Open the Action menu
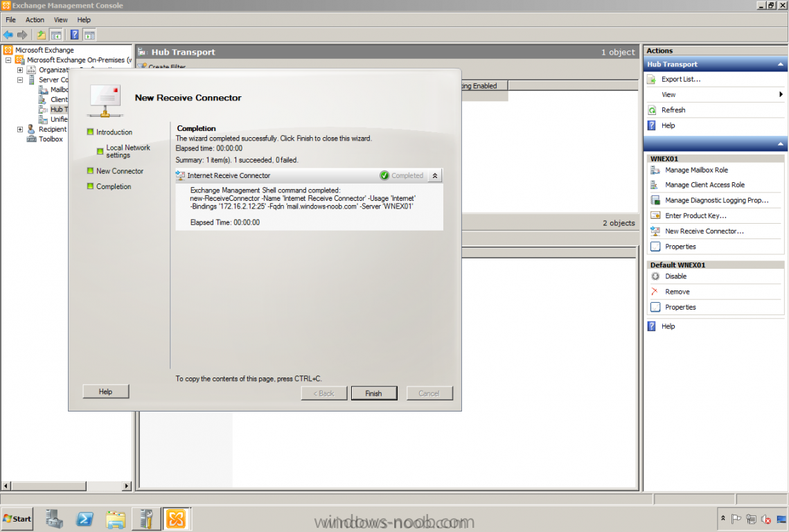 tap(35, 19)
